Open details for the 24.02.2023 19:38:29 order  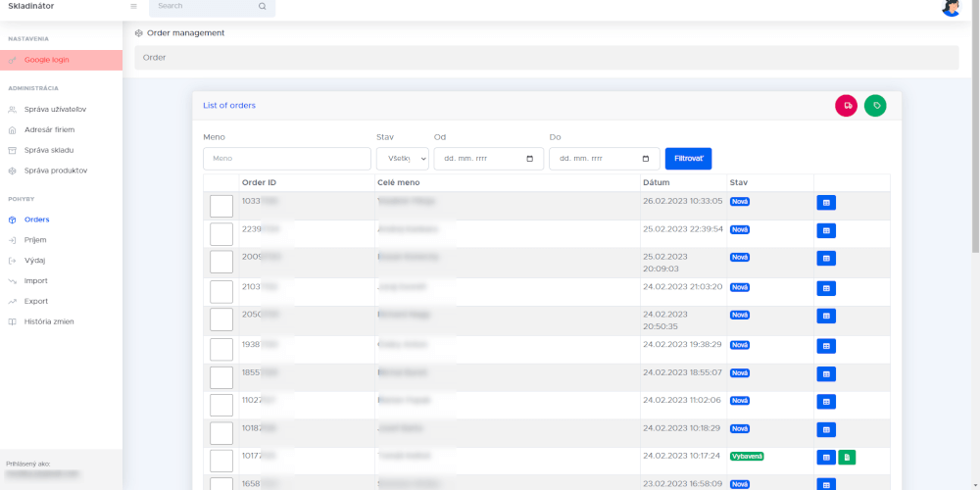tap(826, 346)
